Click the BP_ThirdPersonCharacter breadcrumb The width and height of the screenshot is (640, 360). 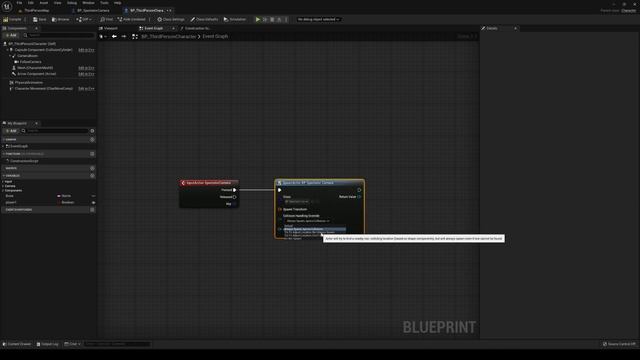tap(169, 36)
